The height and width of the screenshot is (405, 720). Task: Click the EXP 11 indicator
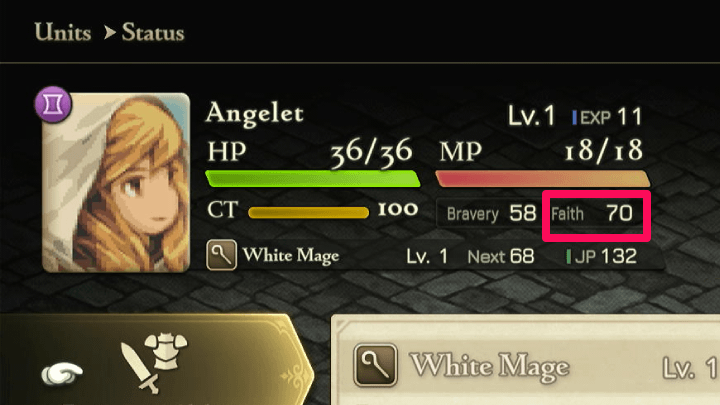(607, 117)
